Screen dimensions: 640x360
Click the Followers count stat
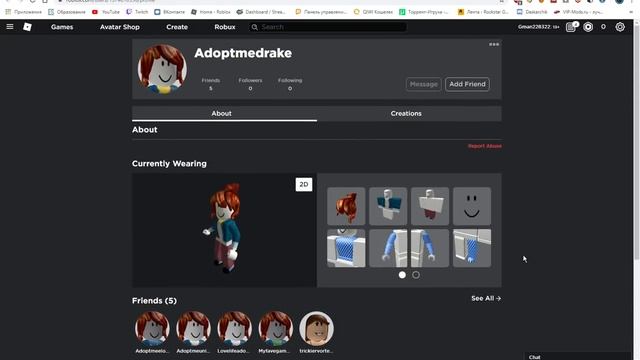point(250,84)
